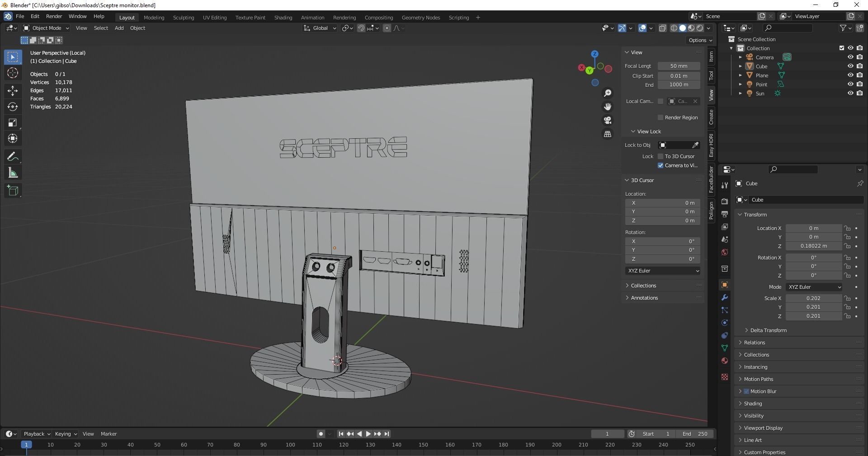Screen dimensions: 868x456
Task: Hide the Cube in the outliner
Action: pyautogui.click(x=850, y=66)
